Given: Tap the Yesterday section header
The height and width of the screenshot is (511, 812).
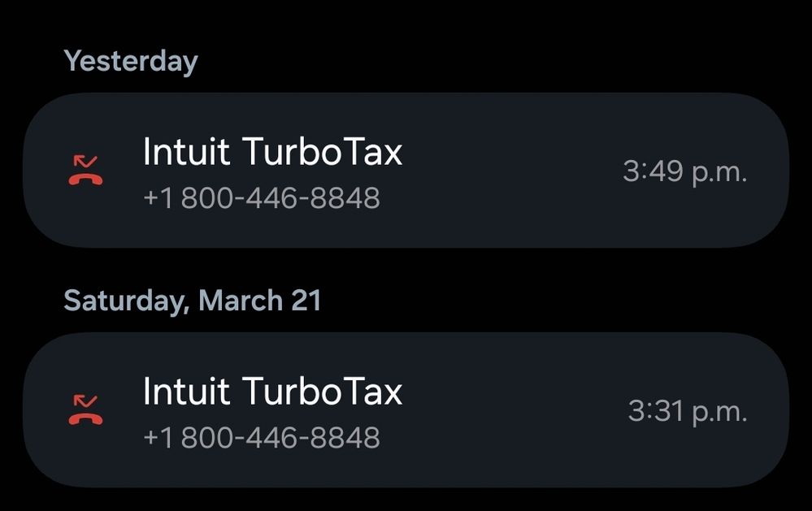Looking at the screenshot, I should [131, 61].
